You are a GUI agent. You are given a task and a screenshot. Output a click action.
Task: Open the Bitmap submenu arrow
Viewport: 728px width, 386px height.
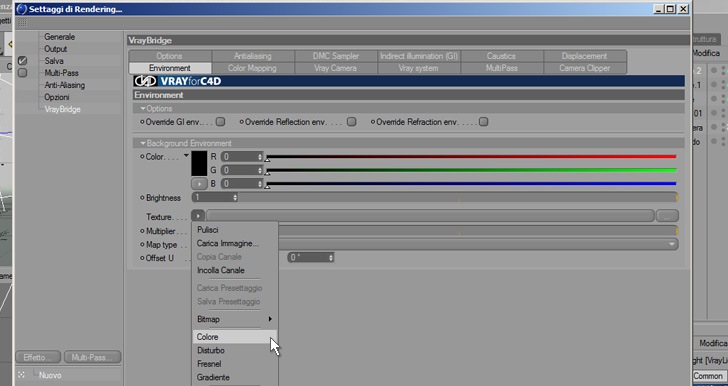pyautogui.click(x=270, y=319)
